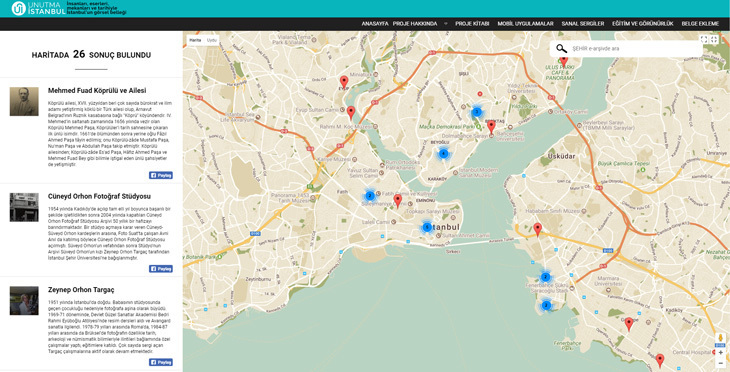Switch map to Uydu satellite view
The width and height of the screenshot is (730, 372).
coord(212,41)
